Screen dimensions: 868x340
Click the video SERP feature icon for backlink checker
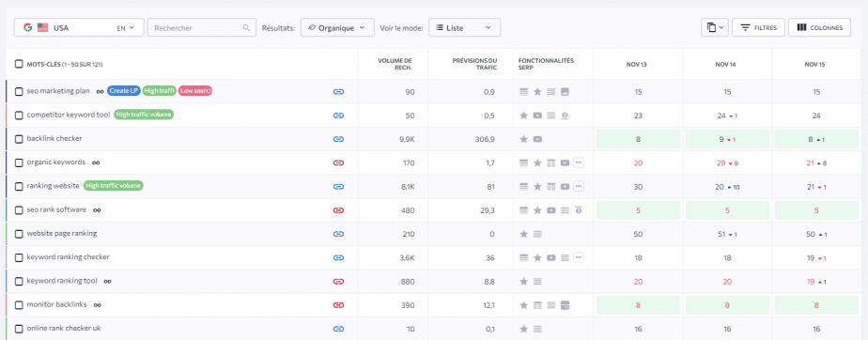(537, 139)
